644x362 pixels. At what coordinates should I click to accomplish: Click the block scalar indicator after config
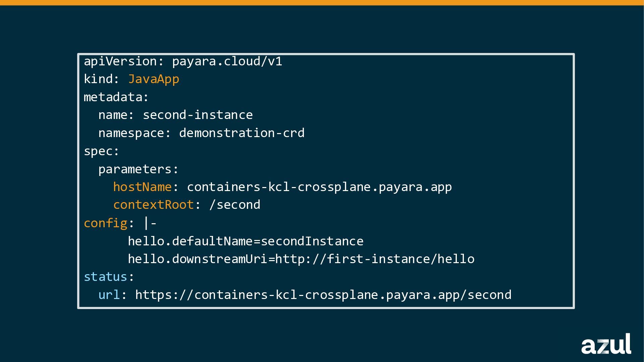coord(150,223)
